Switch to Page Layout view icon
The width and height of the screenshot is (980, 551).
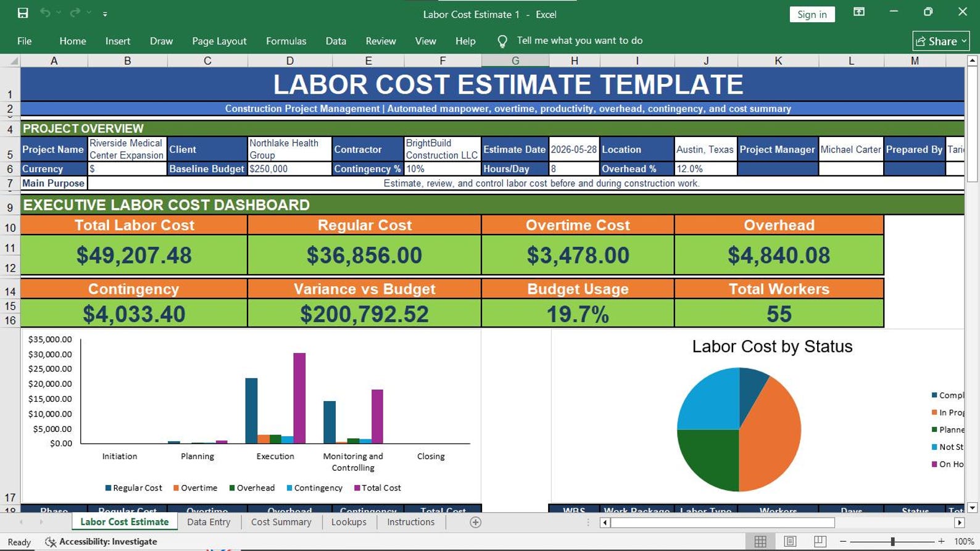click(x=790, y=542)
